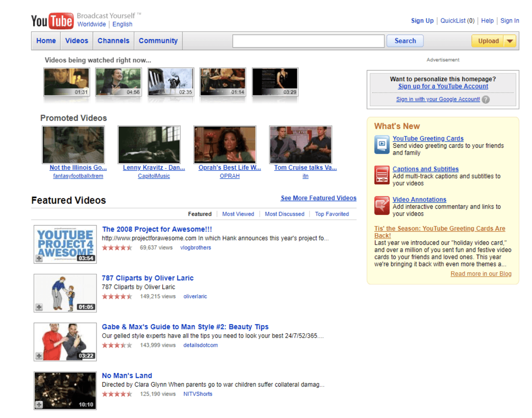Click the YouTube Greeting Cards icon
The height and width of the screenshot is (418, 532).
point(382,145)
